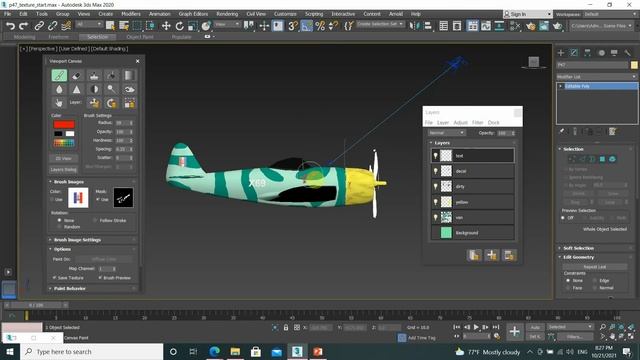Collapse the Brush Images rollout
The width and height of the screenshot is (640, 360).
(69, 182)
